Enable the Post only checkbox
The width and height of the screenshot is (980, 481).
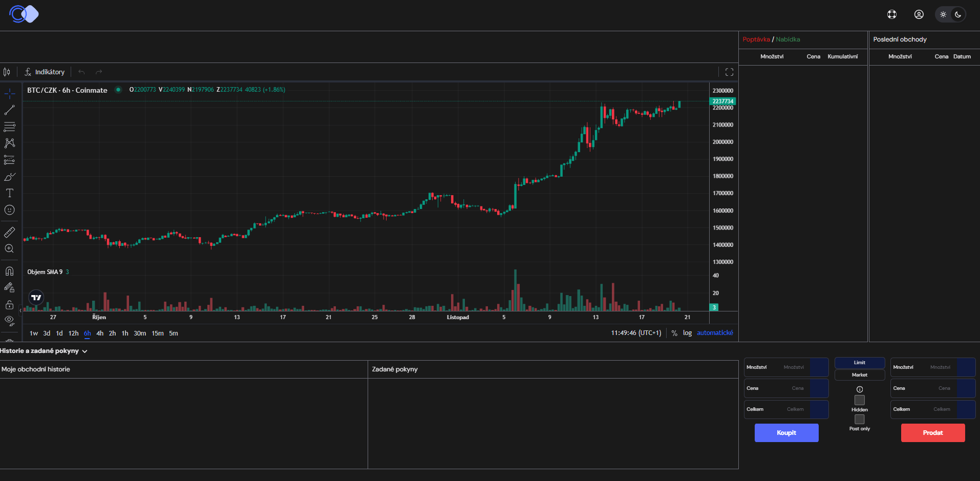860,420
